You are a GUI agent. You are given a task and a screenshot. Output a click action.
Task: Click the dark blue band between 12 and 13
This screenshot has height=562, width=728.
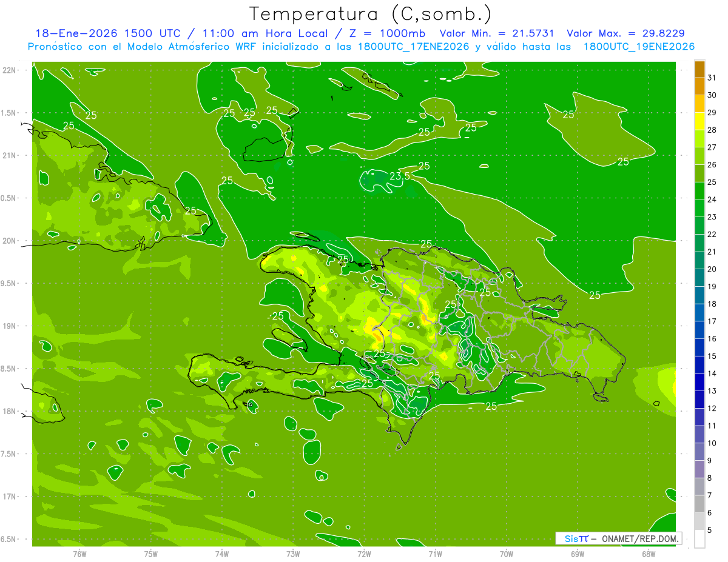[x=699, y=400]
